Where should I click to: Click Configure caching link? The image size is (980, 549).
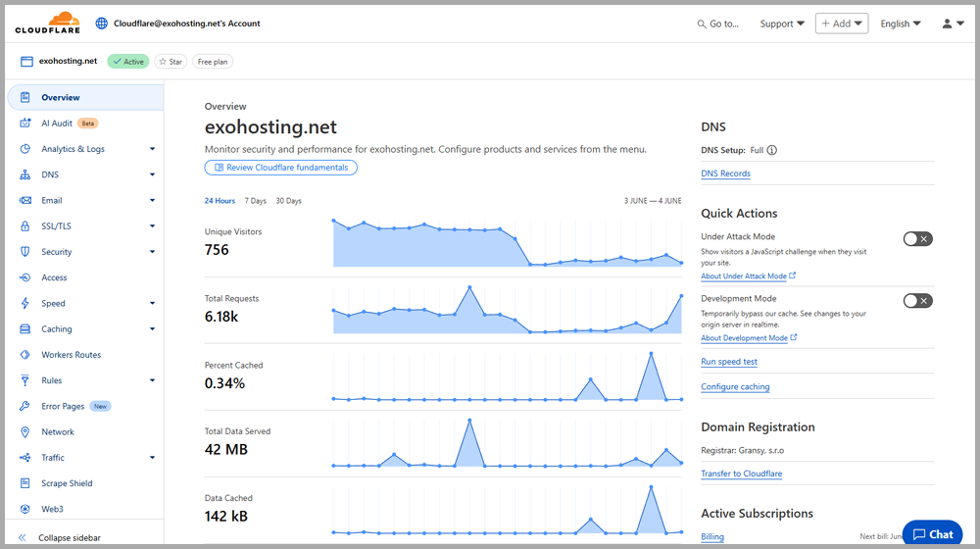click(735, 387)
